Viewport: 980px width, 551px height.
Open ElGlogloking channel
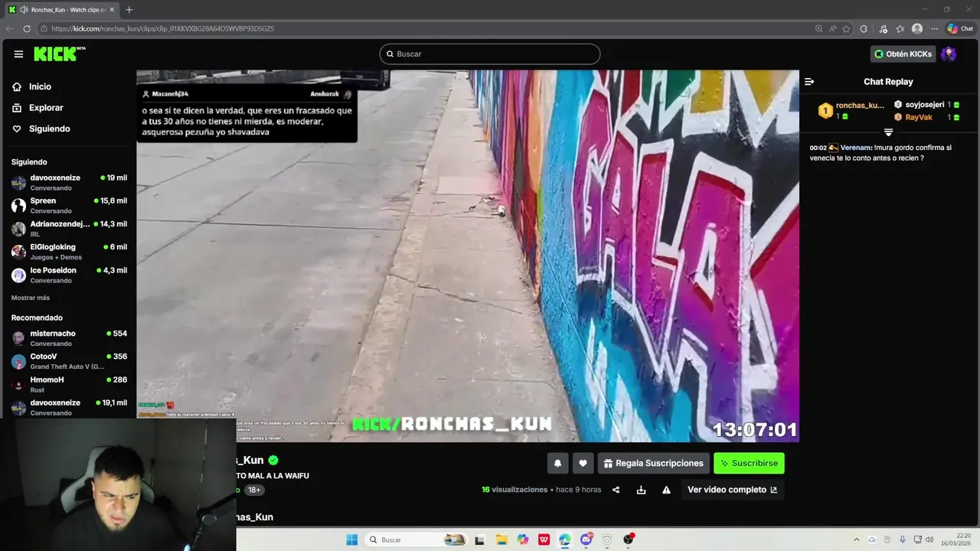pos(69,252)
